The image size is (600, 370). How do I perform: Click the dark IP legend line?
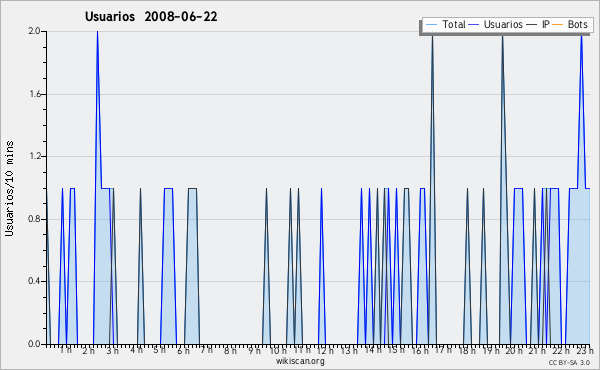coord(532,25)
